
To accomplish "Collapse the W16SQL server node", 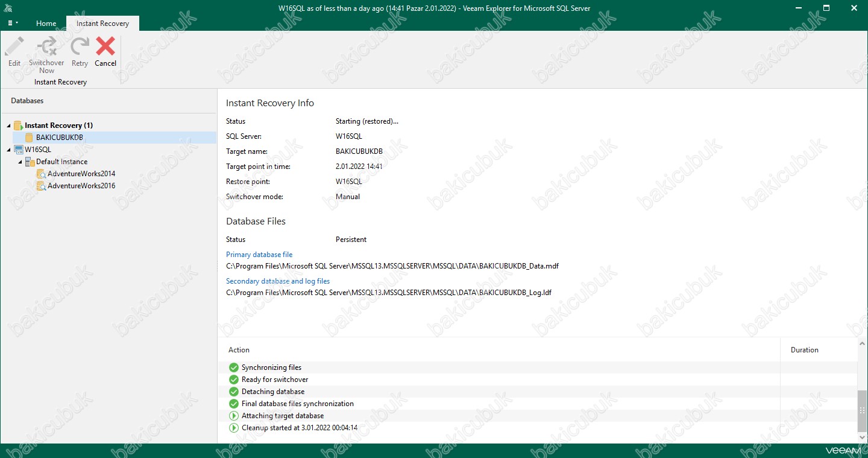I will (8, 150).
